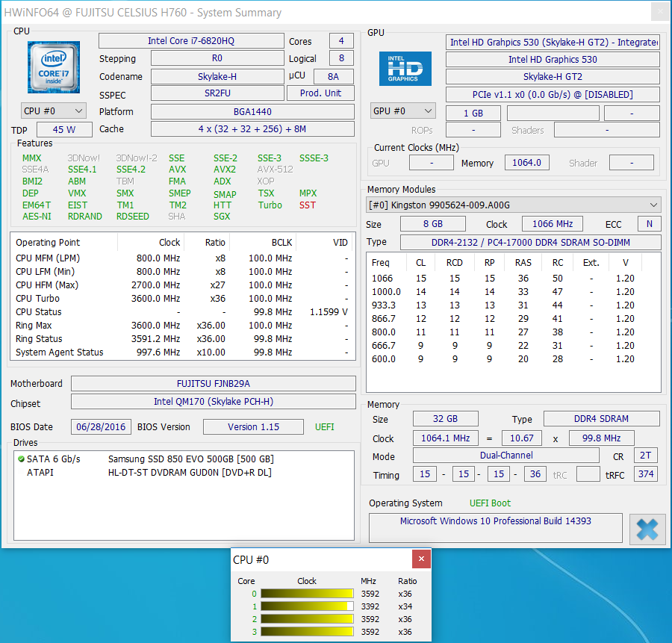Click the GPU Memory clock 1064.0 field
The image size is (672, 643).
pos(526,163)
